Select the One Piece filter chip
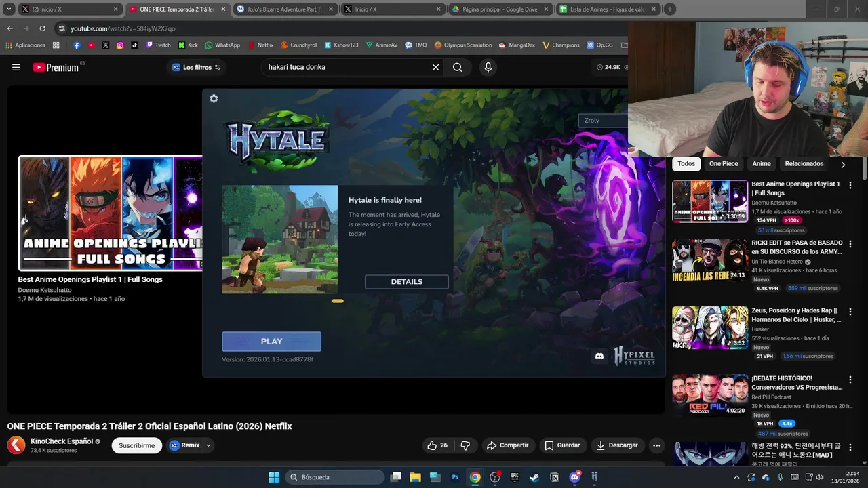This screenshot has width=868, height=488. (724, 164)
